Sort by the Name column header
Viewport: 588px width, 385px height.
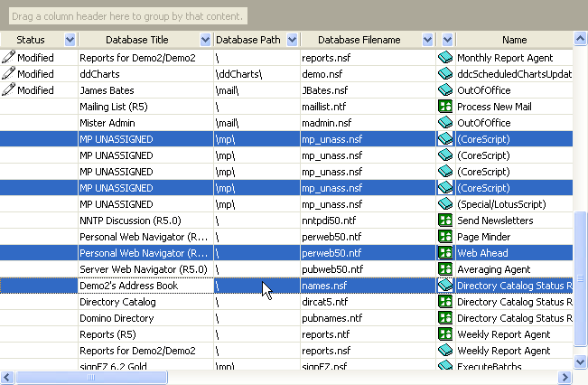tap(515, 40)
